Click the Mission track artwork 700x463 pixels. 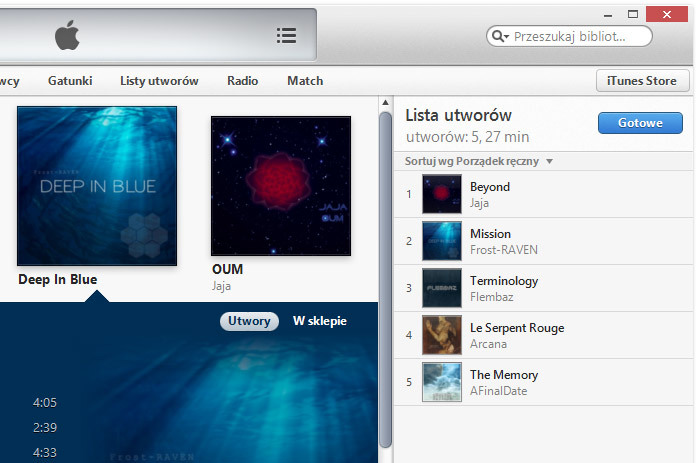442,241
